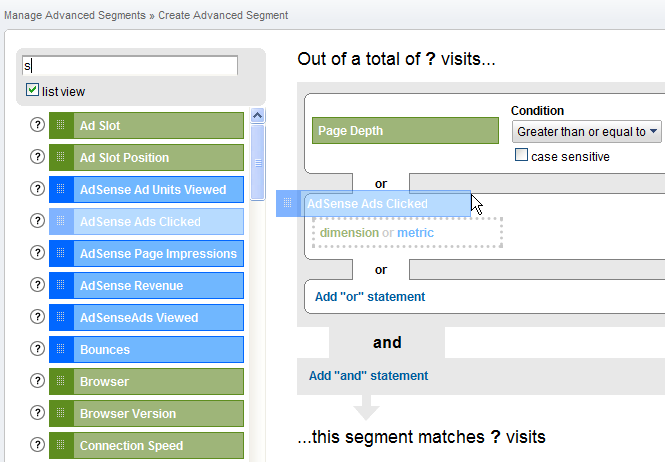This screenshot has width=665, height=462.
Task: Select the Browser Version dimension
Action: (x=146, y=414)
